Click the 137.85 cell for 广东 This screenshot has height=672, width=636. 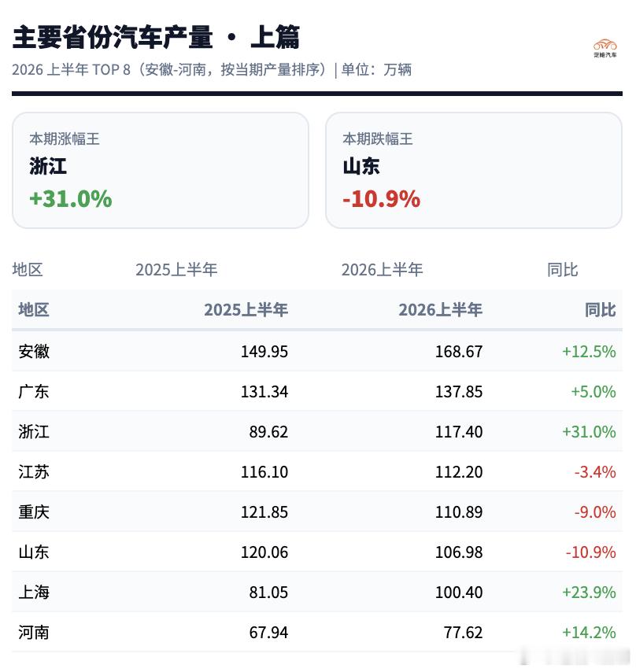click(x=459, y=392)
